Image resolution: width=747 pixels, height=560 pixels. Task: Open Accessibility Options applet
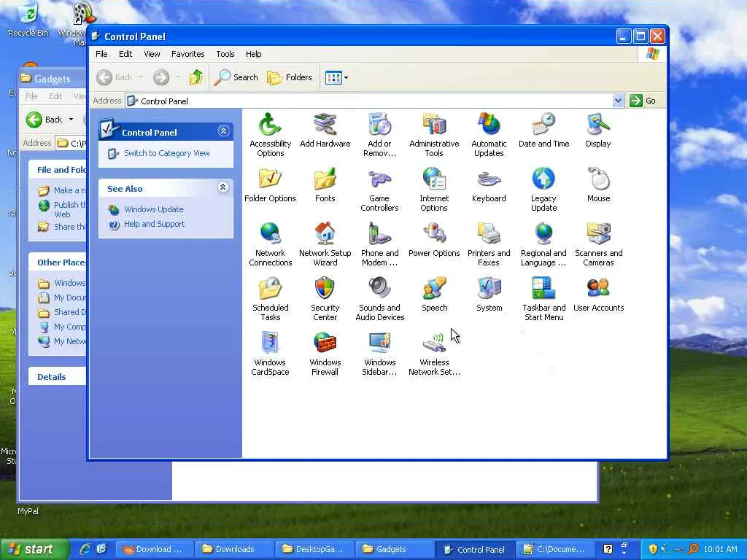pos(270,135)
